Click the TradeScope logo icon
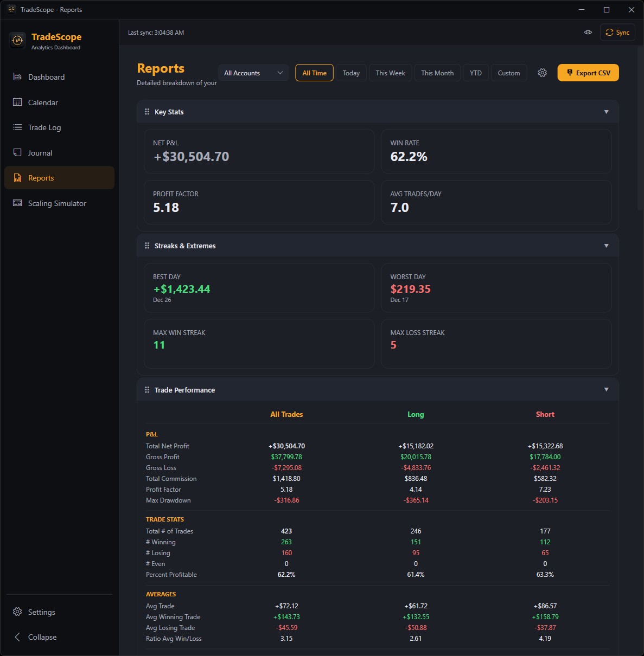Image resolution: width=644 pixels, height=656 pixels. point(17,40)
